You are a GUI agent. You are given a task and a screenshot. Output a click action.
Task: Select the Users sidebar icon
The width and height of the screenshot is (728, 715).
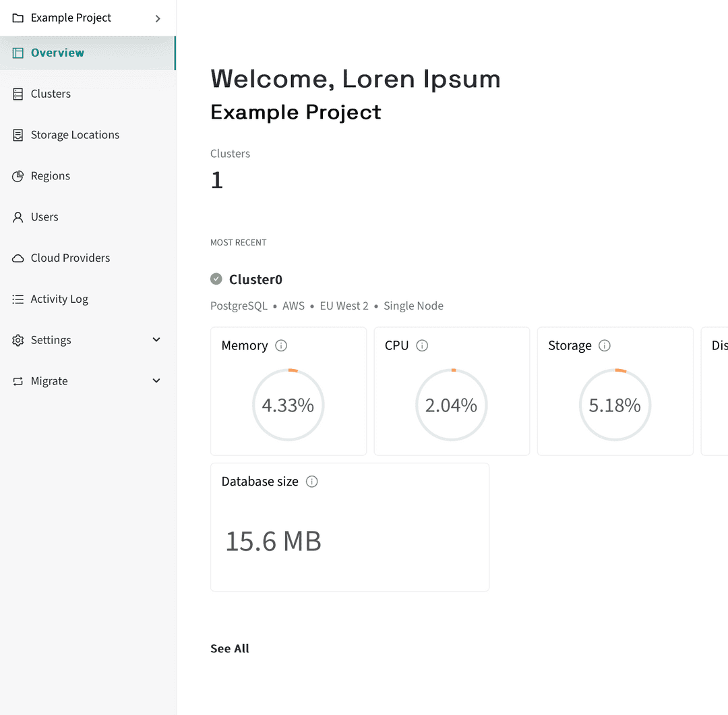pos(18,217)
